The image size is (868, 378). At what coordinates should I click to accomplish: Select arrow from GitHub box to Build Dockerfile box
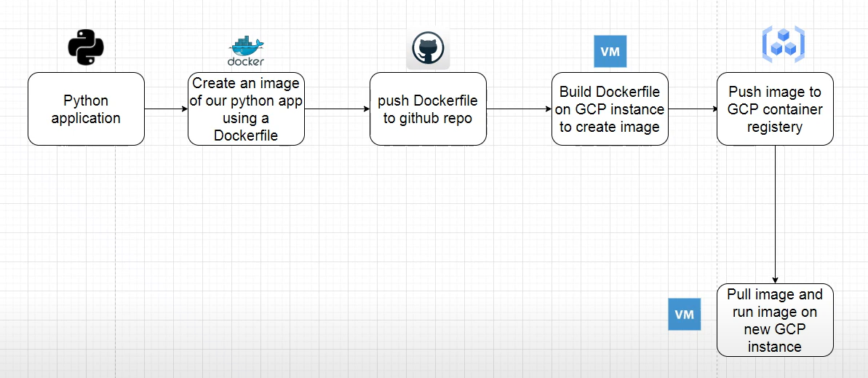[519, 109]
